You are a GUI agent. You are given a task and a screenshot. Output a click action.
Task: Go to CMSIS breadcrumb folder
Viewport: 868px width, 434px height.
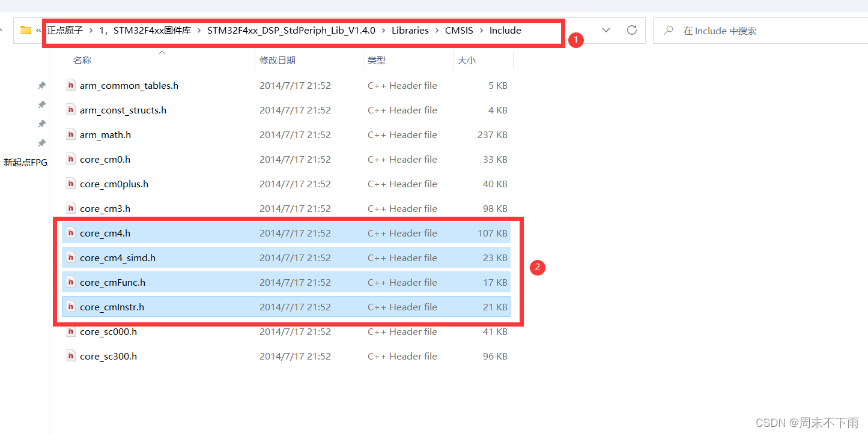pos(459,31)
